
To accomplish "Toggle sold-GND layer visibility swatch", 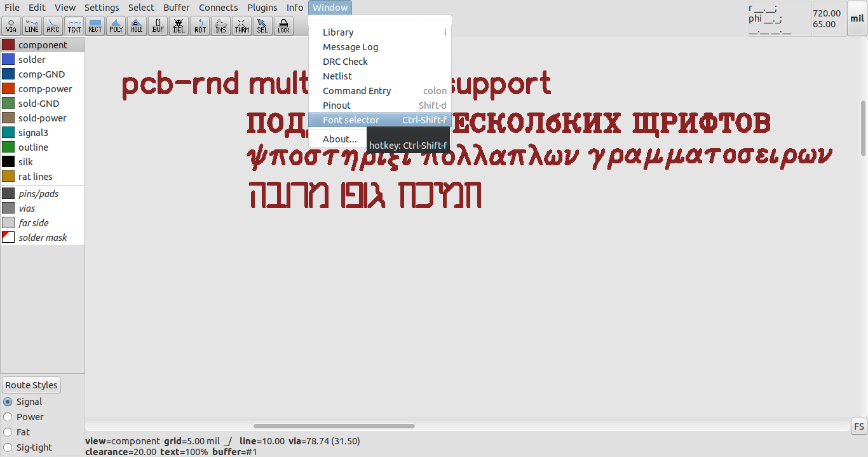I will point(8,104).
